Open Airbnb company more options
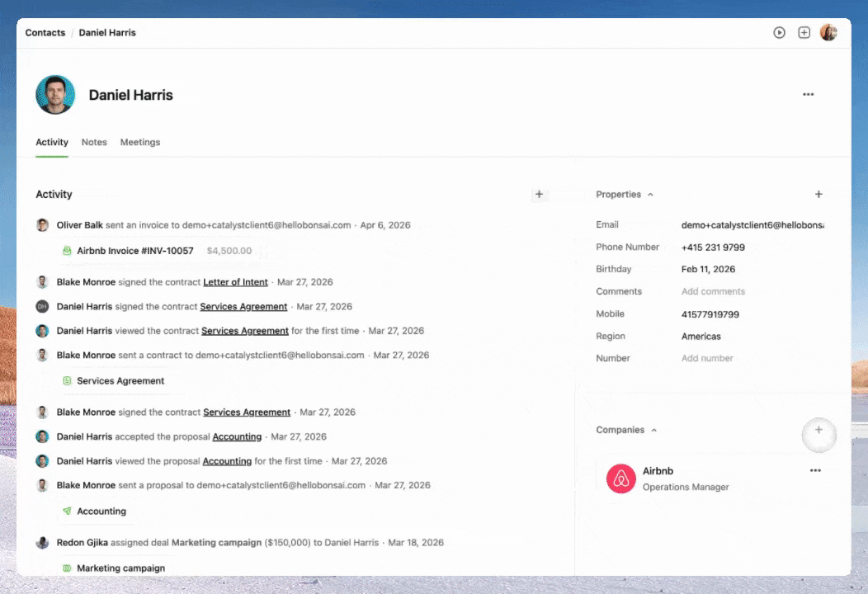The height and width of the screenshot is (594, 868). (815, 470)
